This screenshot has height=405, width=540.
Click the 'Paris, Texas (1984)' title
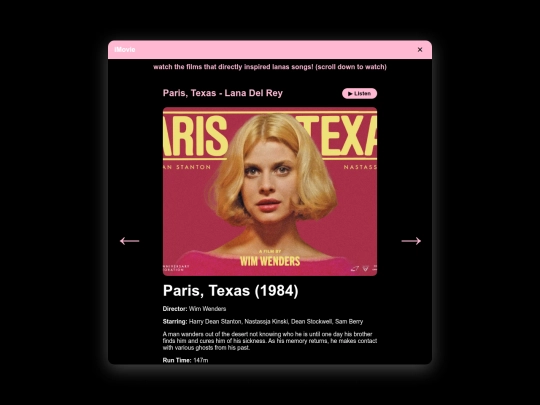[230, 291]
